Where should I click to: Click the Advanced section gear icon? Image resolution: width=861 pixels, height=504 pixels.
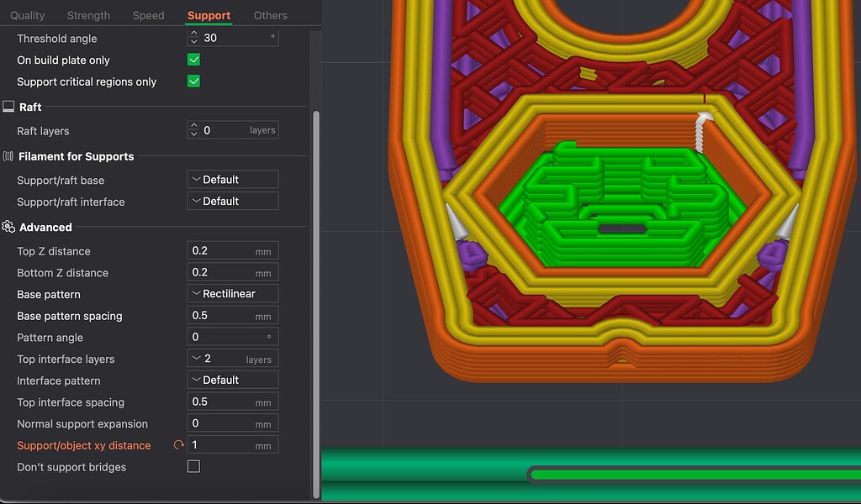click(8, 227)
